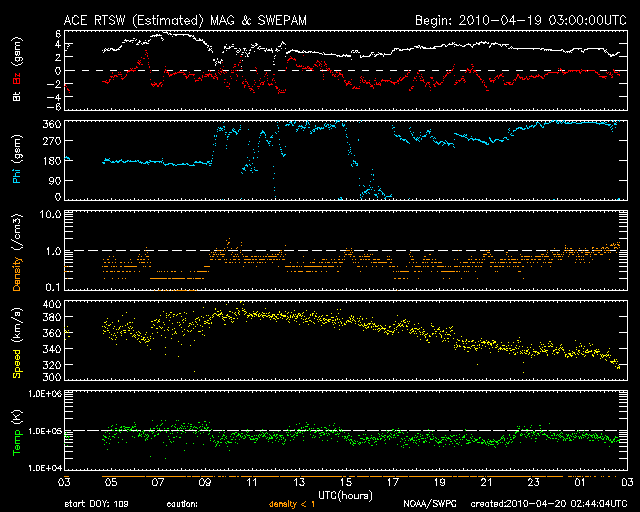640x512 pixels.
Task: Click the orange 'density < 1' caution legend
Action: pos(292,504)
